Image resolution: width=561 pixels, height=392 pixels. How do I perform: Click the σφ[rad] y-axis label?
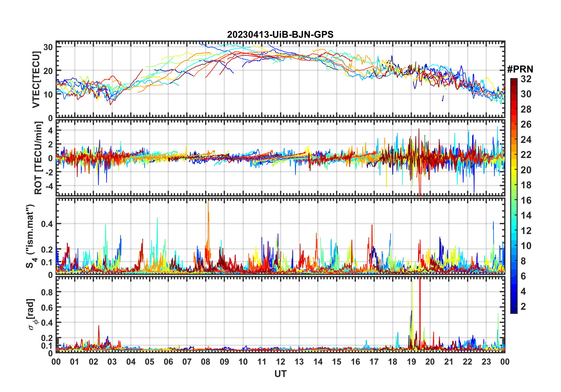pyautogui.click(x=32, y=314)
